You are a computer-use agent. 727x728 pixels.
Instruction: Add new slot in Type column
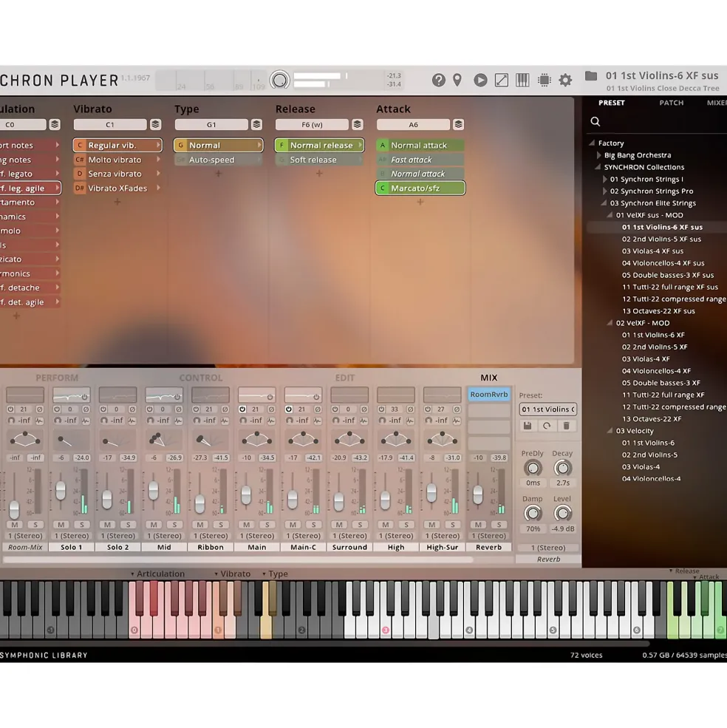coord(218,174)
